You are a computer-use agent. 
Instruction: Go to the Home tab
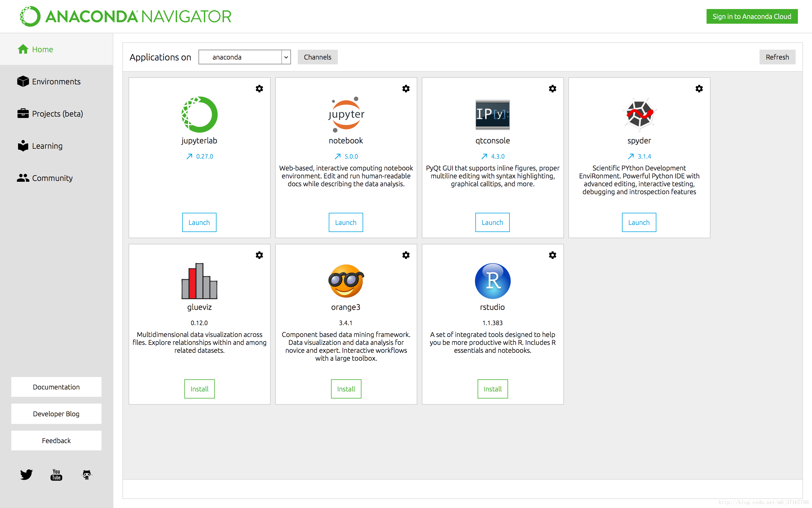pyautogui.click(x=56, y=49)
